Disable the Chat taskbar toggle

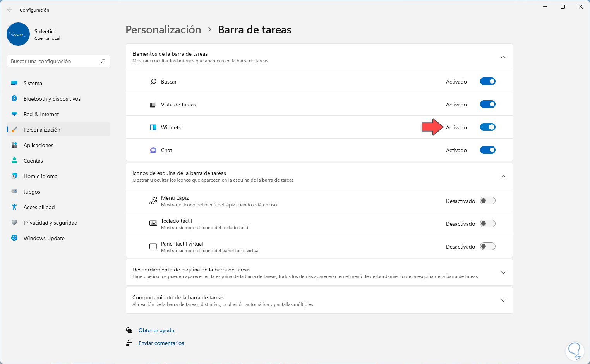(x=487, y=150)
